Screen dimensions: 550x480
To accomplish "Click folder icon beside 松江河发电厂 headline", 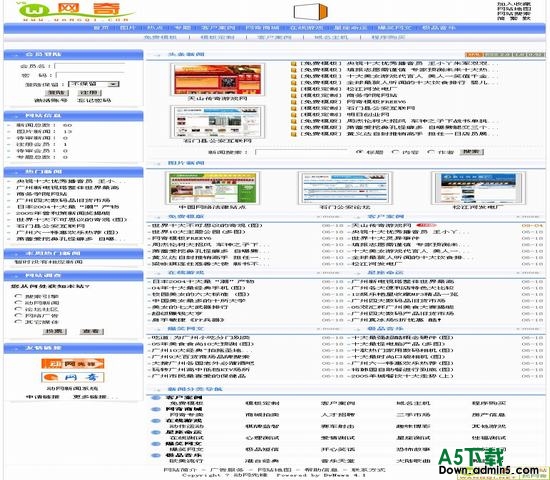I will click(294, 89).
